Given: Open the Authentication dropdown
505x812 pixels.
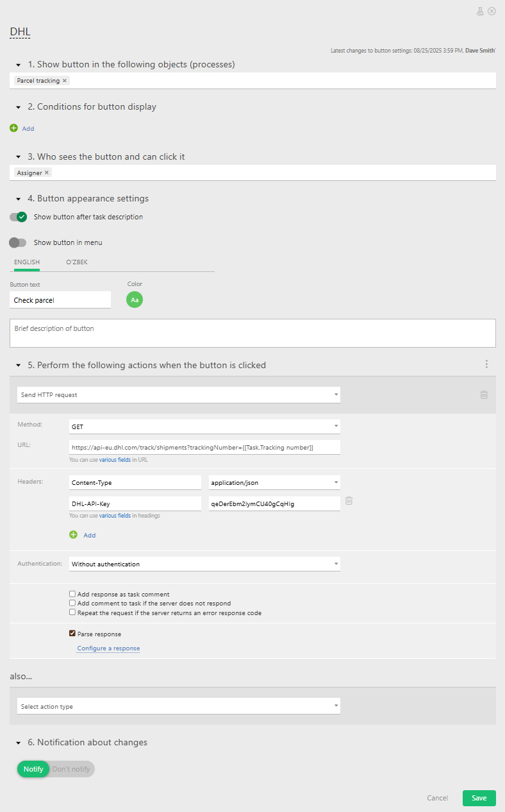Looking at the screenshot, I should point(204,564).
